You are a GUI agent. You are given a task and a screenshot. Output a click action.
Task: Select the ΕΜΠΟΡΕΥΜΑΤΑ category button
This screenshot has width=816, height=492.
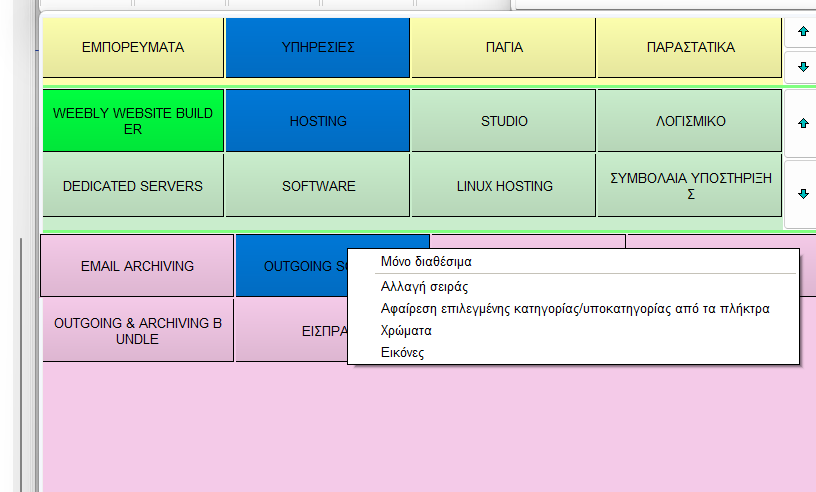pos(133,47)
